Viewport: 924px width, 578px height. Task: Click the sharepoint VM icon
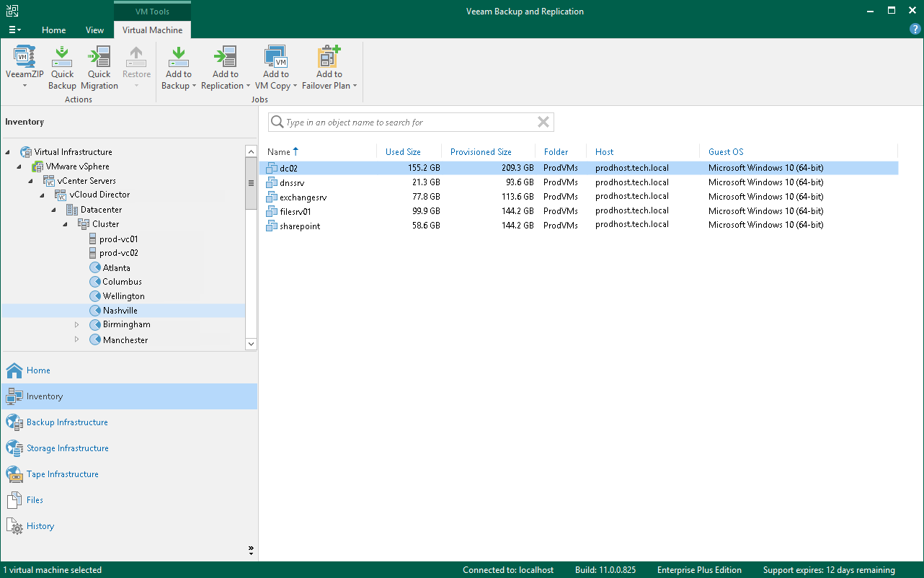coord(272,226)
